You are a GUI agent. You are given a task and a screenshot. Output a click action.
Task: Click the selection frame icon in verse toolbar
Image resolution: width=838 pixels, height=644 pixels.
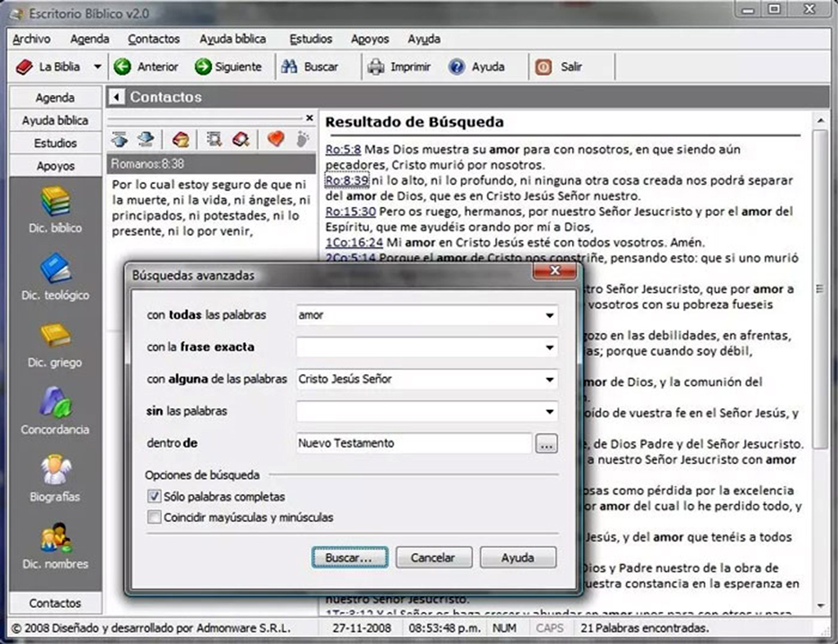pyautogui.click(x=214, y=139)
